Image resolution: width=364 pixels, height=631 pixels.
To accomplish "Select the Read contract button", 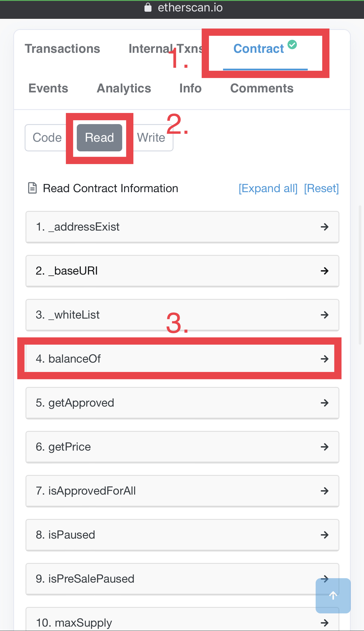I will 99,138.
